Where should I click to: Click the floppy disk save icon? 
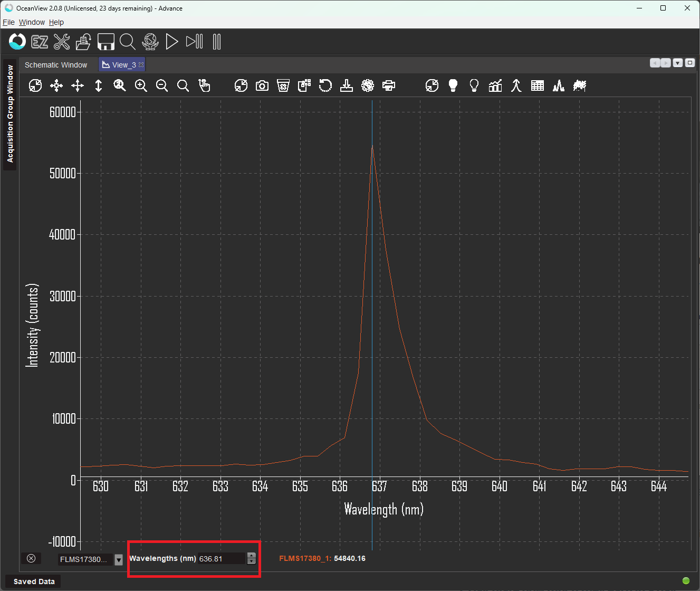point(106,42)
